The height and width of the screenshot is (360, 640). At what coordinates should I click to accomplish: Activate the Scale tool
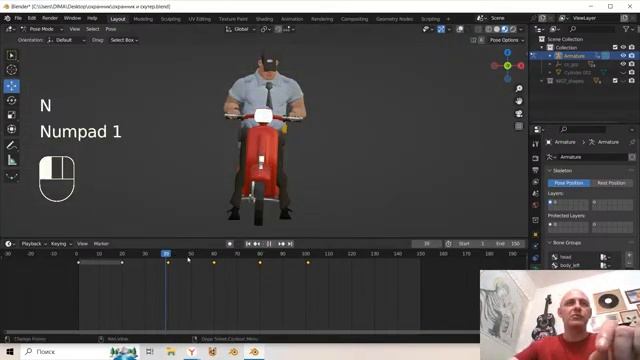point(11,115)
